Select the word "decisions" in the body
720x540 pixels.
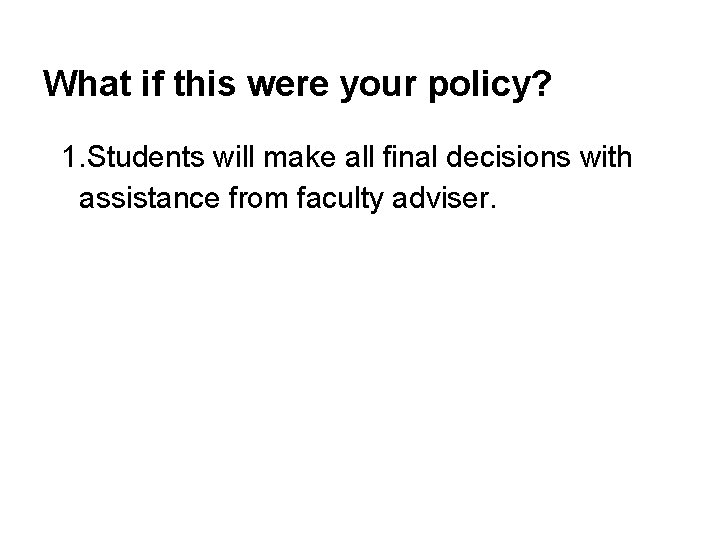coord(493,158)
